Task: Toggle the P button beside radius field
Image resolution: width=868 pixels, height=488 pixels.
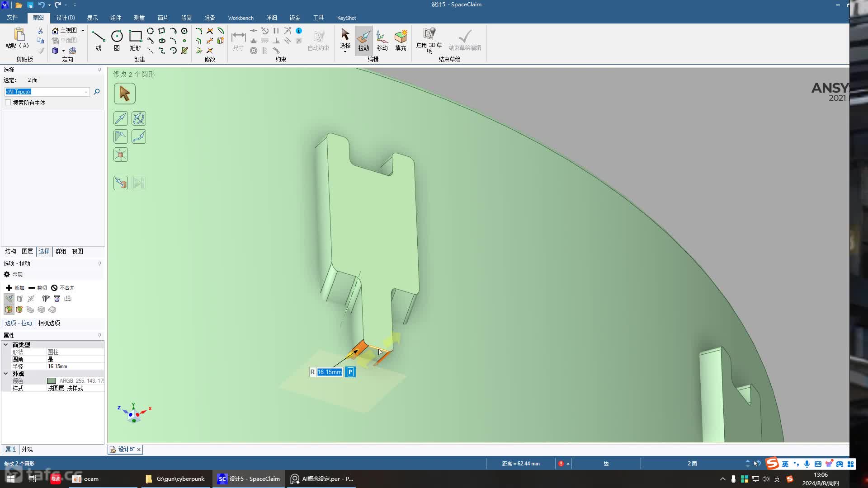Action: click(x=350, y=372)
